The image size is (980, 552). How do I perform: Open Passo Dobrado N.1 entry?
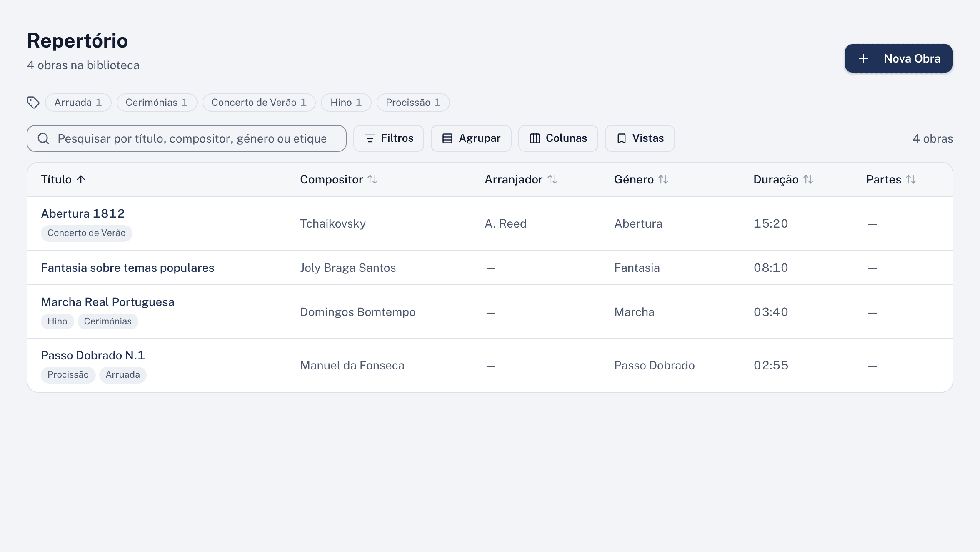(x=93, y=355)
